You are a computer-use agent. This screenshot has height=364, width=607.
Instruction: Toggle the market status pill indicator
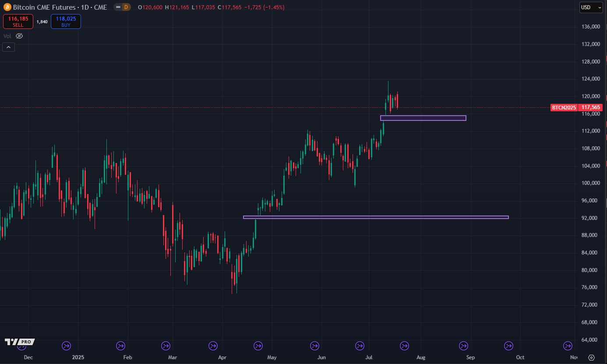point(118,7)
